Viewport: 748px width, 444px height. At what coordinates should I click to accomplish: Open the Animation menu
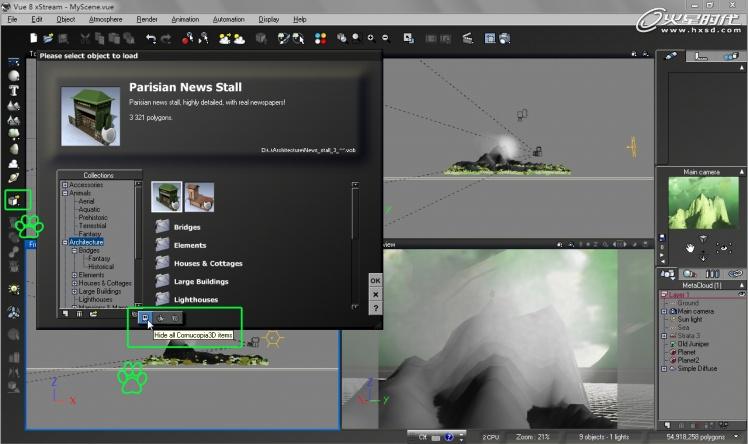185,20
